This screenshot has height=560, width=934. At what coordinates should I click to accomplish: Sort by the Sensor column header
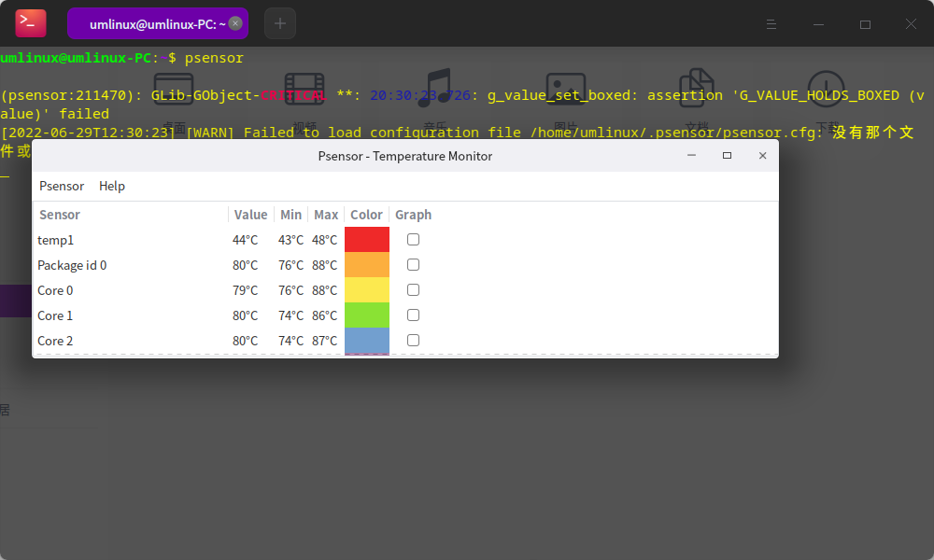pos(131,215)
